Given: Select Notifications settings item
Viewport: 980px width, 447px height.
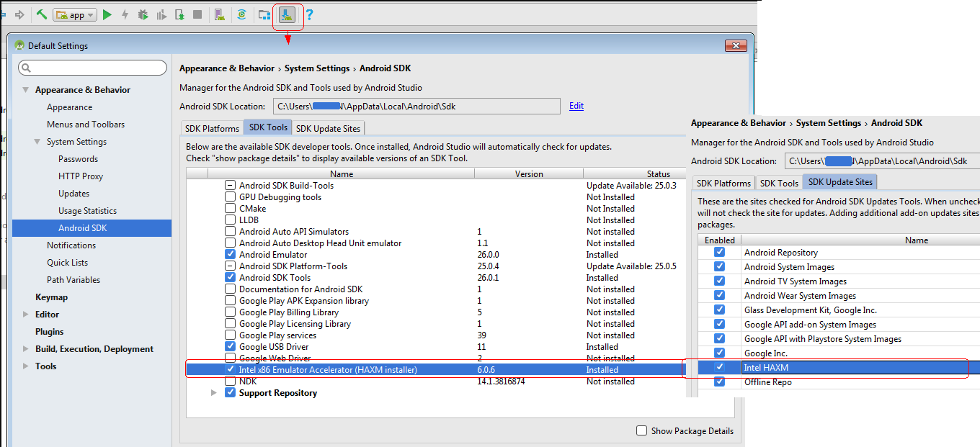Looking at the screenshot, I should pyautogui.click(x=71, y=245).
